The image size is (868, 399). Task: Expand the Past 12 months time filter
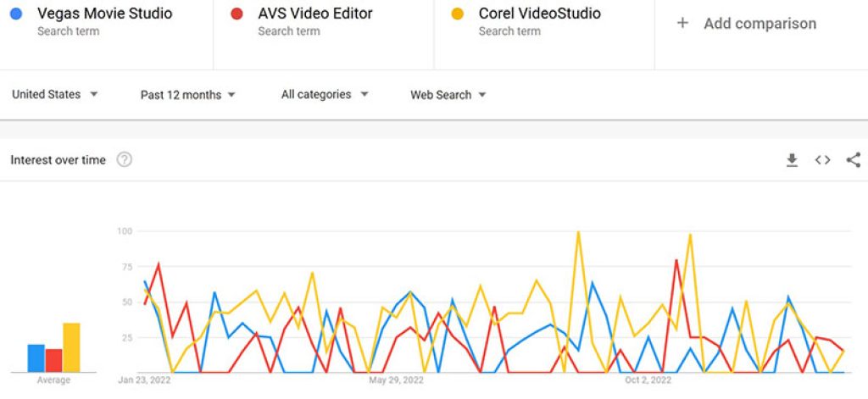coord(187,95)
